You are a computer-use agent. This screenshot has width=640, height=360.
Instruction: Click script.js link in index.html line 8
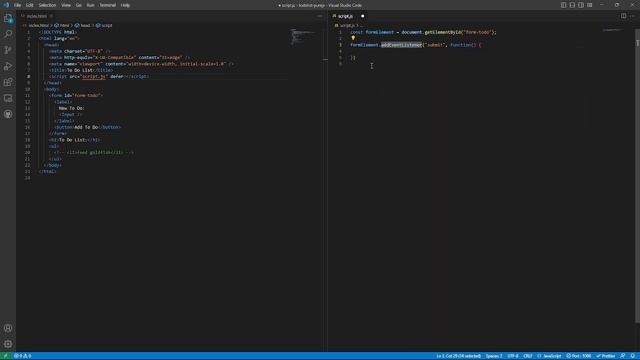(x=94, y=76)
